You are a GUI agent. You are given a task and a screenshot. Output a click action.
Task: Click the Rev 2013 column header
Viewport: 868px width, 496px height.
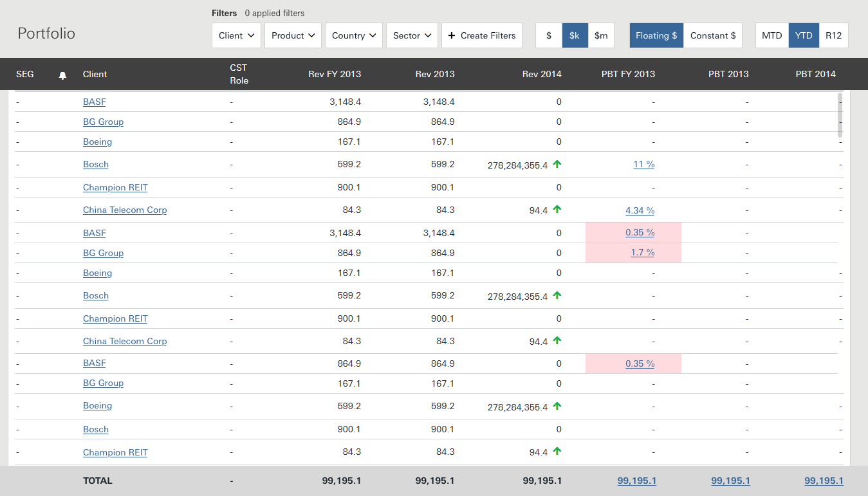coord(435,74)
